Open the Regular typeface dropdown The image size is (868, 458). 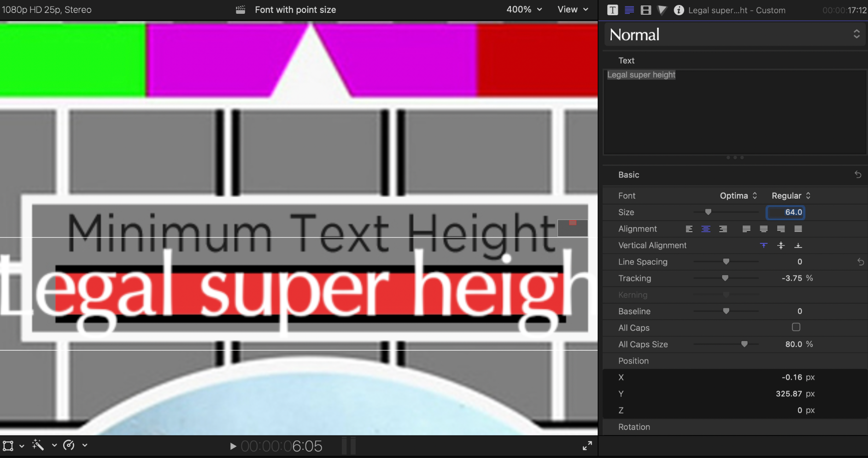point(791,196)
